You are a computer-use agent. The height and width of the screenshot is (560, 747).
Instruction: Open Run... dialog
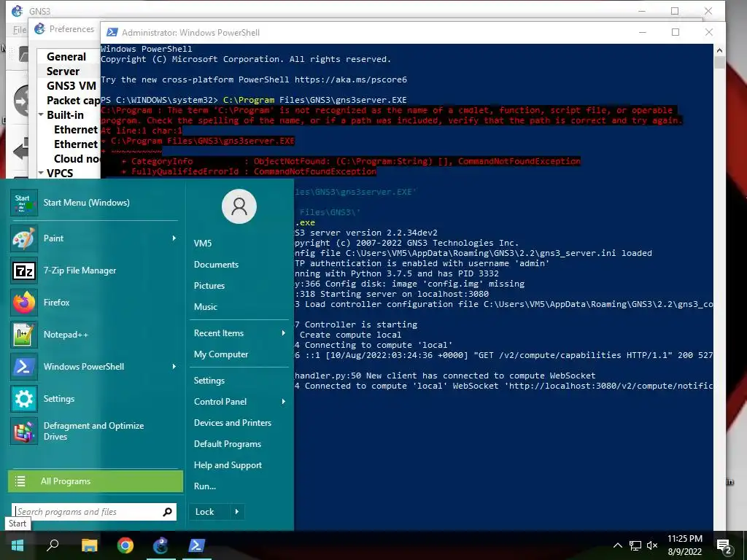coord(205,486)
